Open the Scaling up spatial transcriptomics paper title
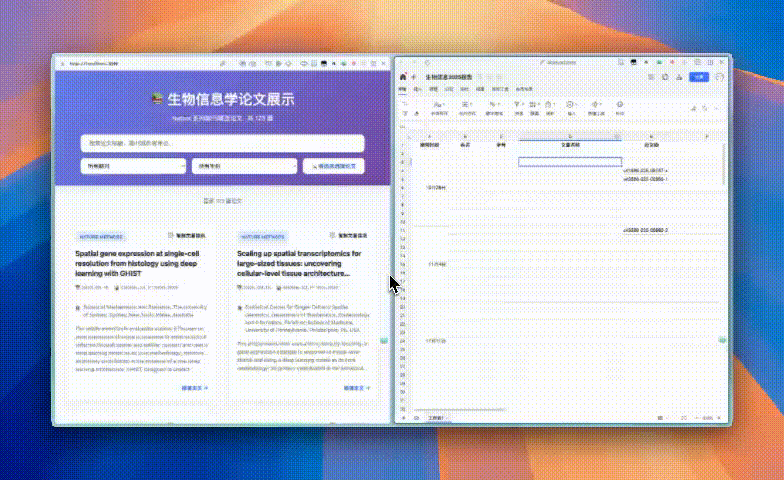This screenshot has height=480, width=784. coord(299,264)
